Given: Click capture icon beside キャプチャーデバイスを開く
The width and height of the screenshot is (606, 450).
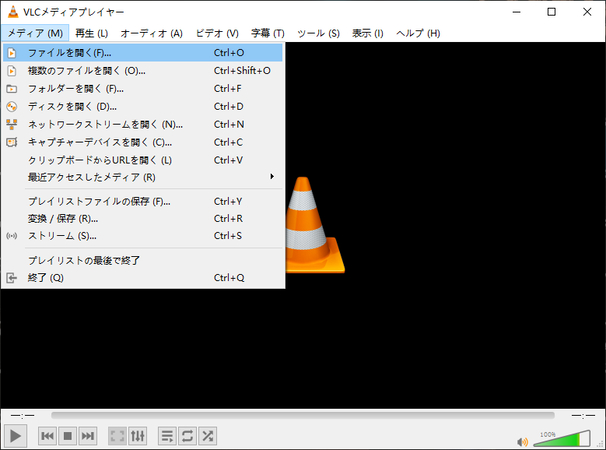Looking at the screenshot, I should point(12,142).
